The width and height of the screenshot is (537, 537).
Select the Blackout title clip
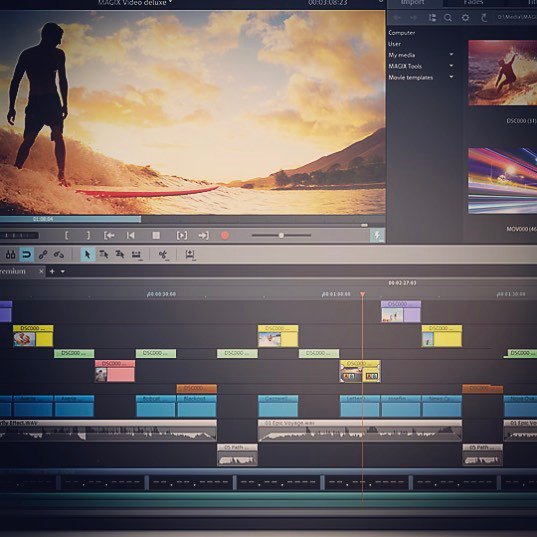tap(197, 406)
